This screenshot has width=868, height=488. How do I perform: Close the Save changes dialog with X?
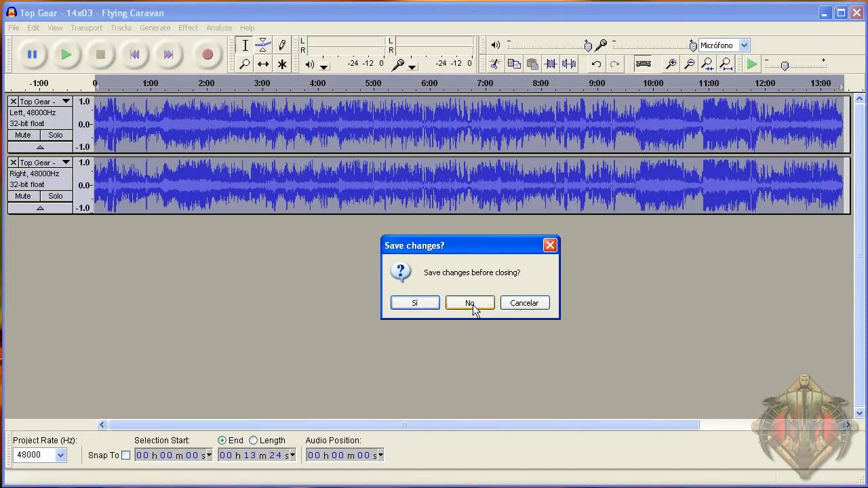550,245
